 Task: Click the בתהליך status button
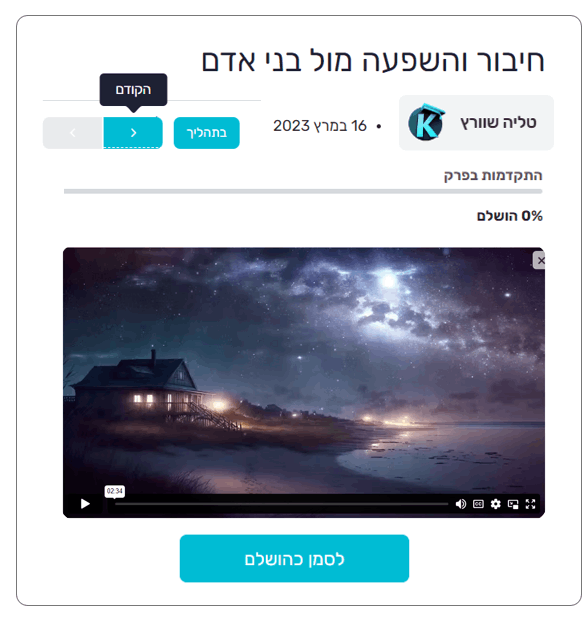(x=207, y=133)
